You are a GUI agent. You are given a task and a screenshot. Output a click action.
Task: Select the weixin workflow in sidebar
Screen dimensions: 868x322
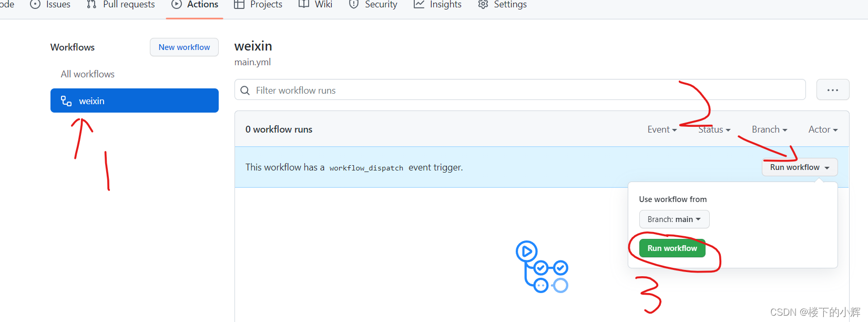click(x=135, y=100)
